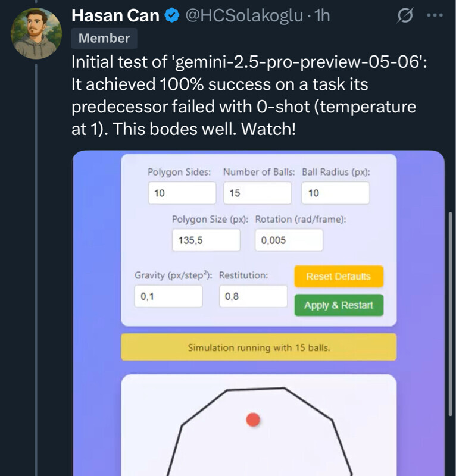Focus the Rotation rad/frame input
The width and height of the screenshot is (456, 476).
pos(289,240)
